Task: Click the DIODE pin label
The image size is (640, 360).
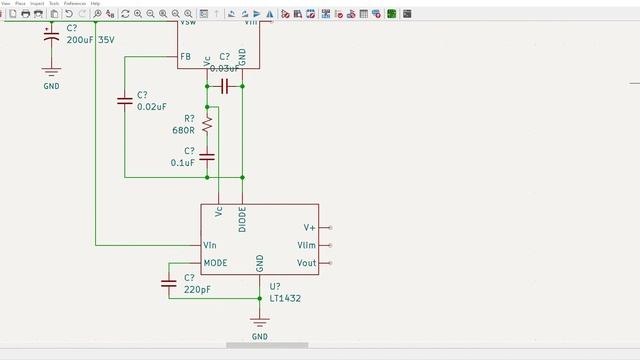Action: (x=242, y=220)
